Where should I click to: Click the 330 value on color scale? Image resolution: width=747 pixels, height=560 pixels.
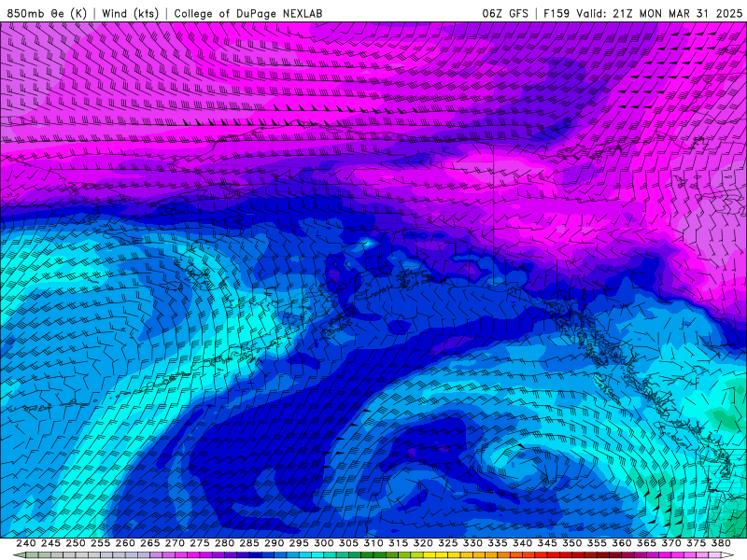coord(472,543)
